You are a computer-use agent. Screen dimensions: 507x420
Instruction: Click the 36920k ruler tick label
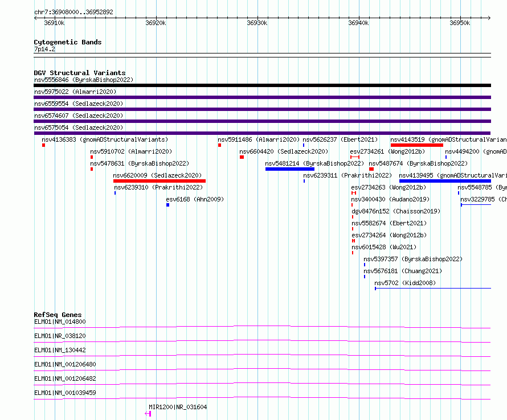click(x=156, y=23)
